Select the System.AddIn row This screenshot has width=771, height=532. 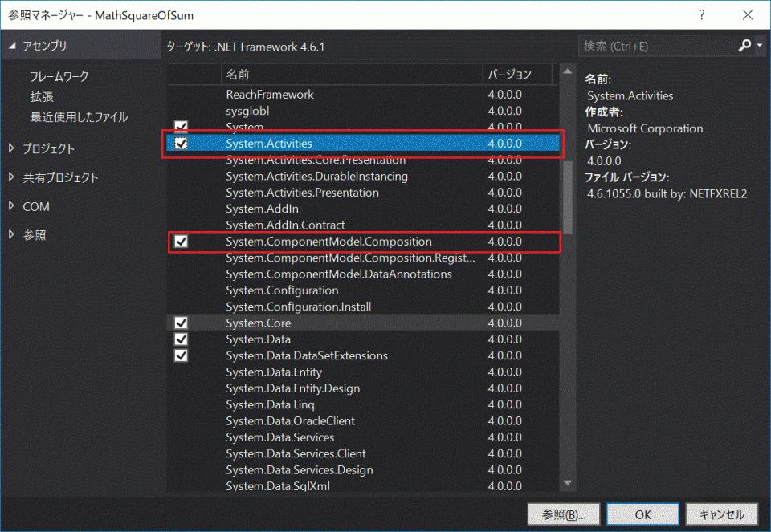point(363,209)
